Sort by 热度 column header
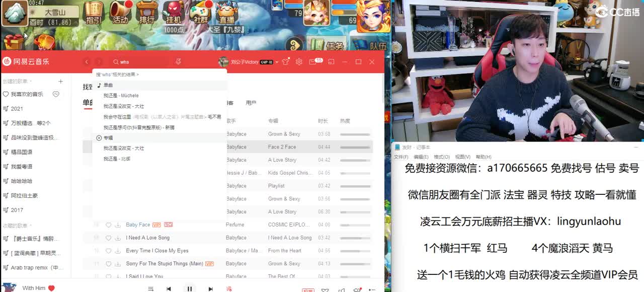Screen dimensions: 644x292 point(345,121)
